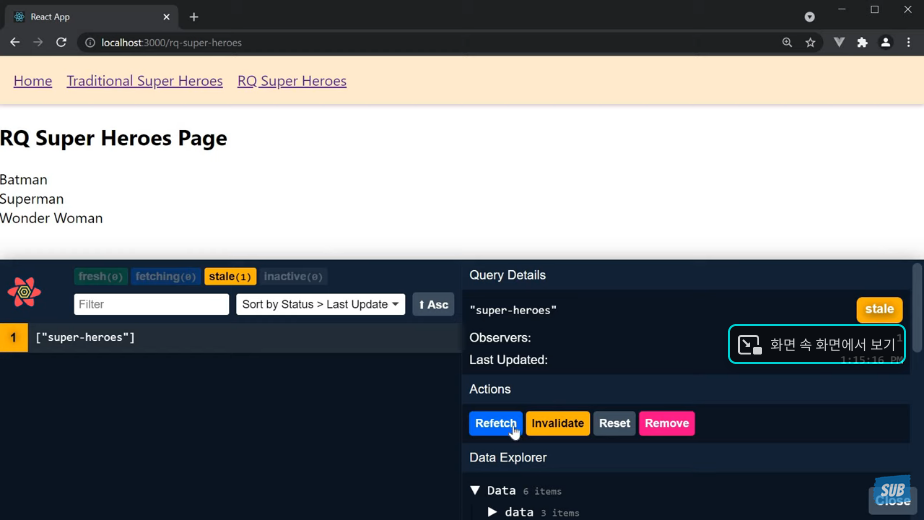Click the Wonder Woman hero name

click(x=51, y=218)
